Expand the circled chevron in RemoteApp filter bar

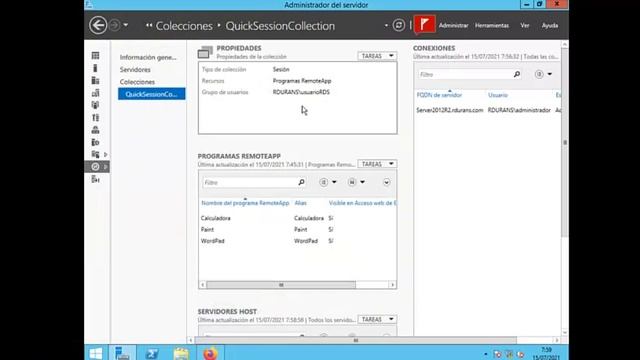[386, 182]
